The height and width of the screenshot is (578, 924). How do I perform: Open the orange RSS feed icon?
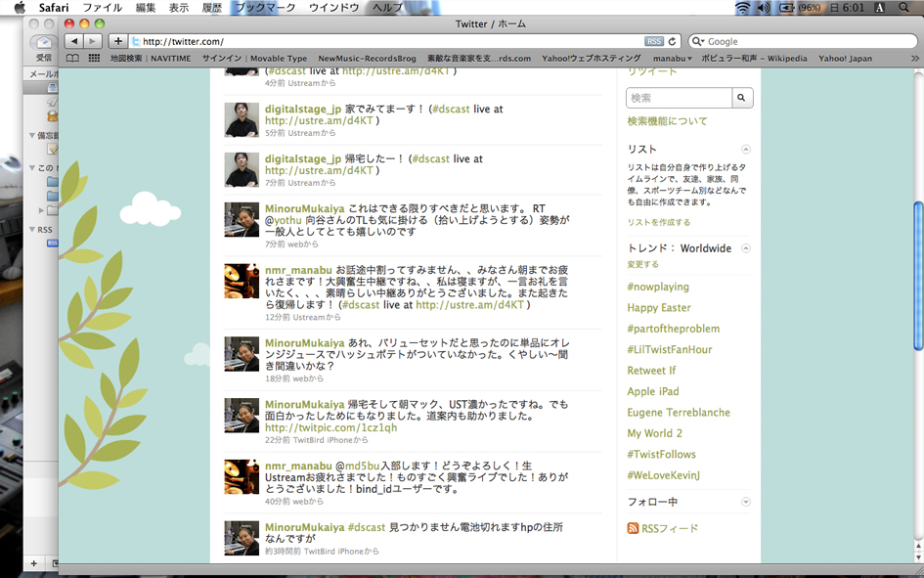tap(633, 528)
